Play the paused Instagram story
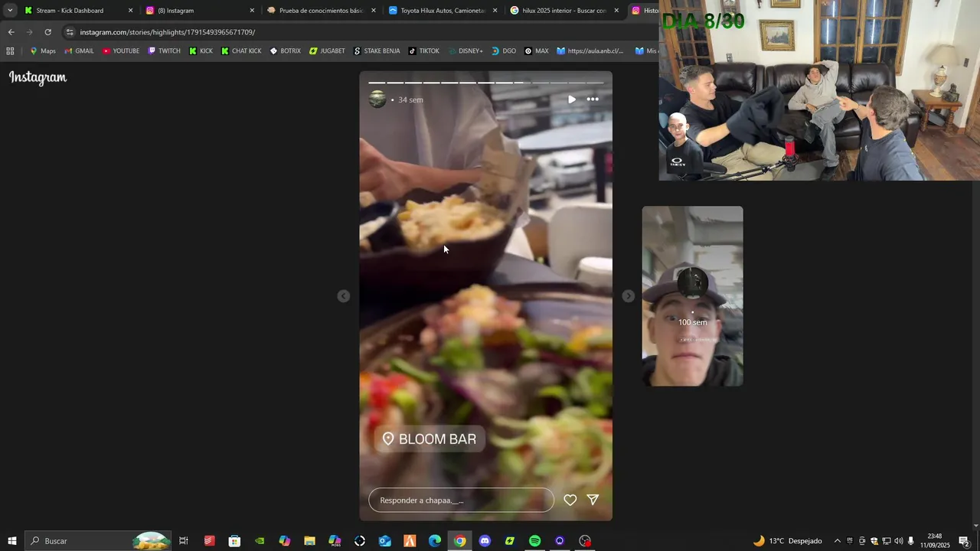Image resolution: width=980 pixels, height=551 pixels. tap(571, 99)
